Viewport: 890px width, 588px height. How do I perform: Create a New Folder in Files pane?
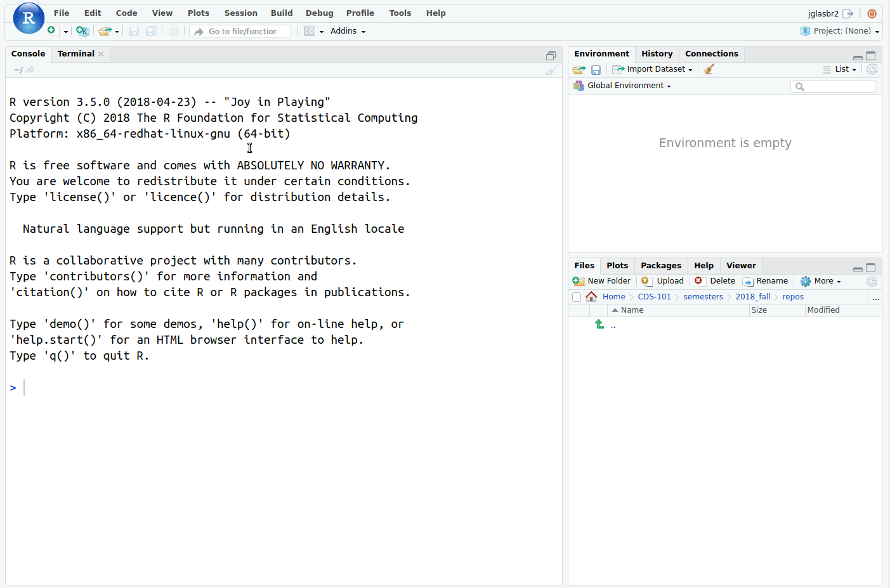[x=601, y=281]
